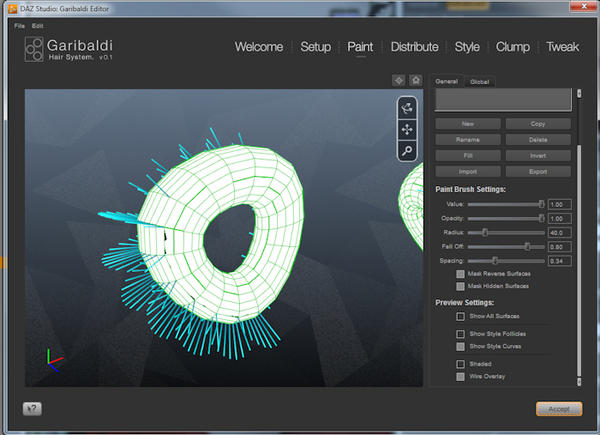This screenshot has height=435, width=600.
Task: Click the Fall Off slider handle
Action: click(527, 247)
